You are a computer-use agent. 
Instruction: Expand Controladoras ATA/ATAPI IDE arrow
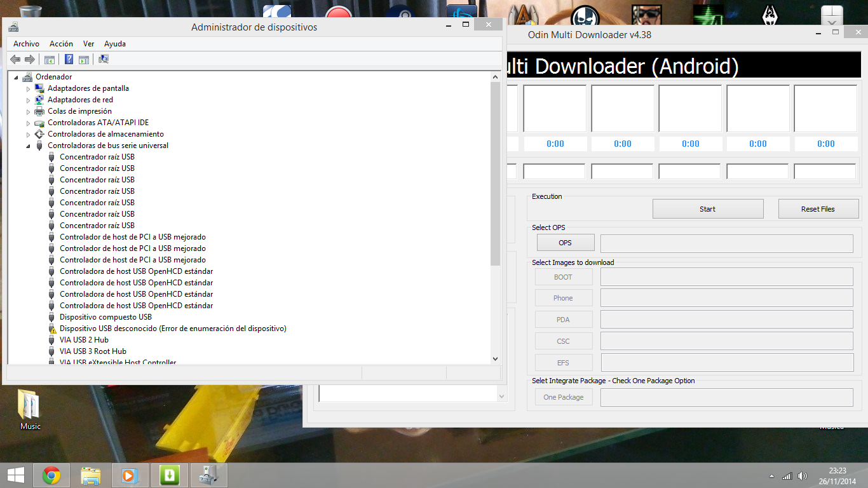click(28, 123)
